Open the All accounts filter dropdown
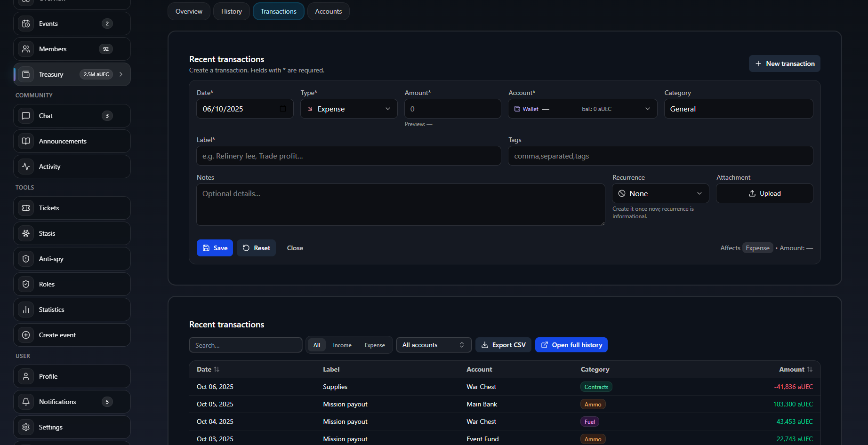 click(x=434, y=345)
